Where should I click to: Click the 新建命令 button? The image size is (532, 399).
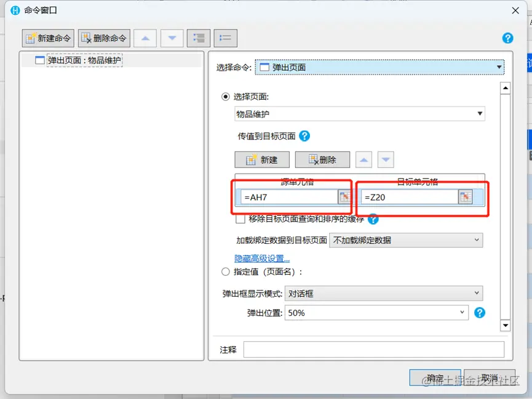click(x=48, y=38)
